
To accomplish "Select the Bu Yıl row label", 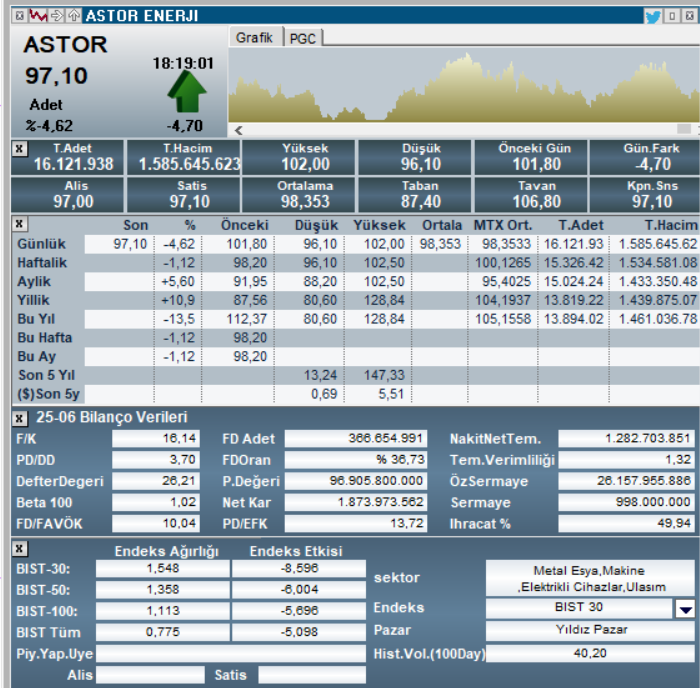I will (x=36, y=319).
